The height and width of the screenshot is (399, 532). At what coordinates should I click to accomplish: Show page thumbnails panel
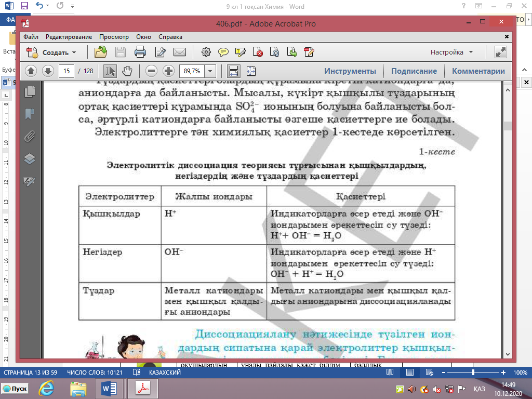point(30,91)
